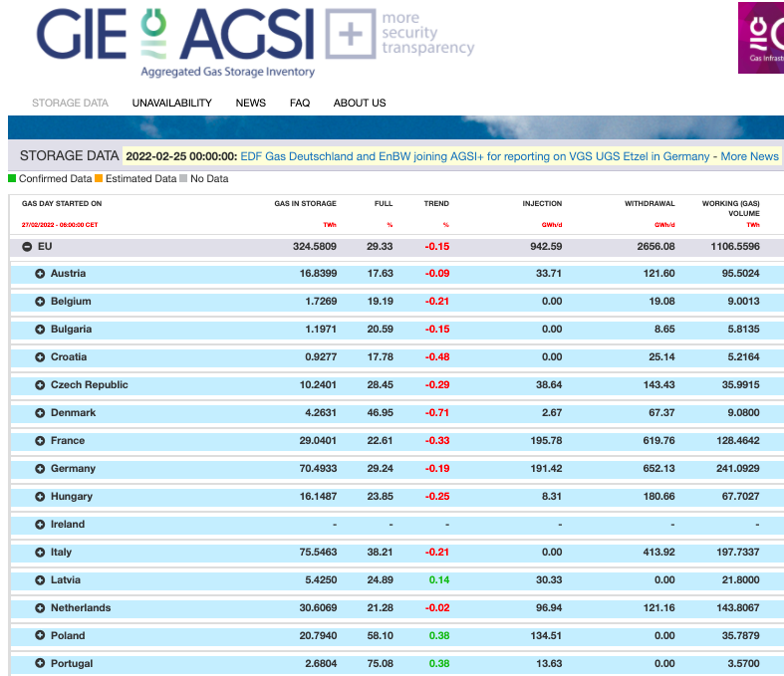This screenshot has width=784, height=676.
Task: Click the Withdrawal column header
Action: (x=650, y=203)
